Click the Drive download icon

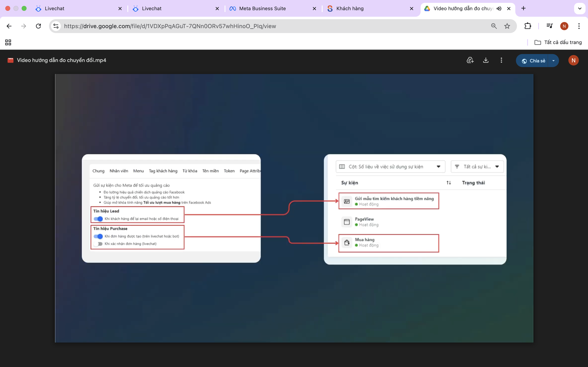(486, 60)
